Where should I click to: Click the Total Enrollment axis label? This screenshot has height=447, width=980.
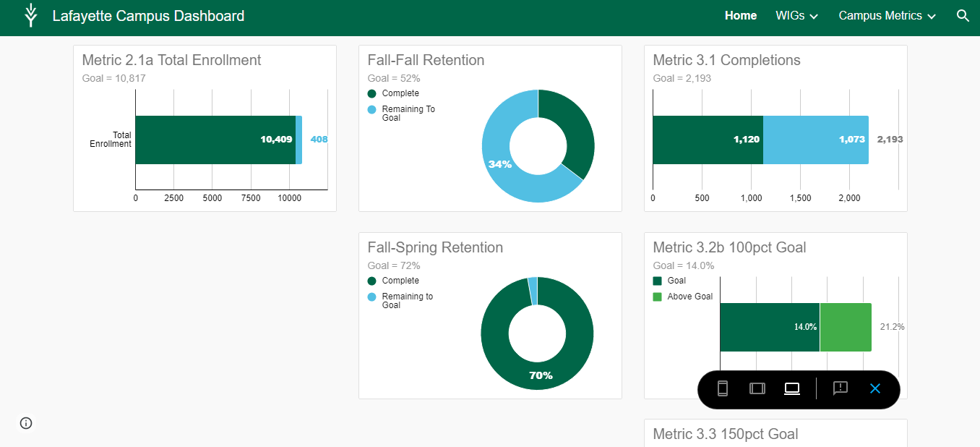click(111, 140)
